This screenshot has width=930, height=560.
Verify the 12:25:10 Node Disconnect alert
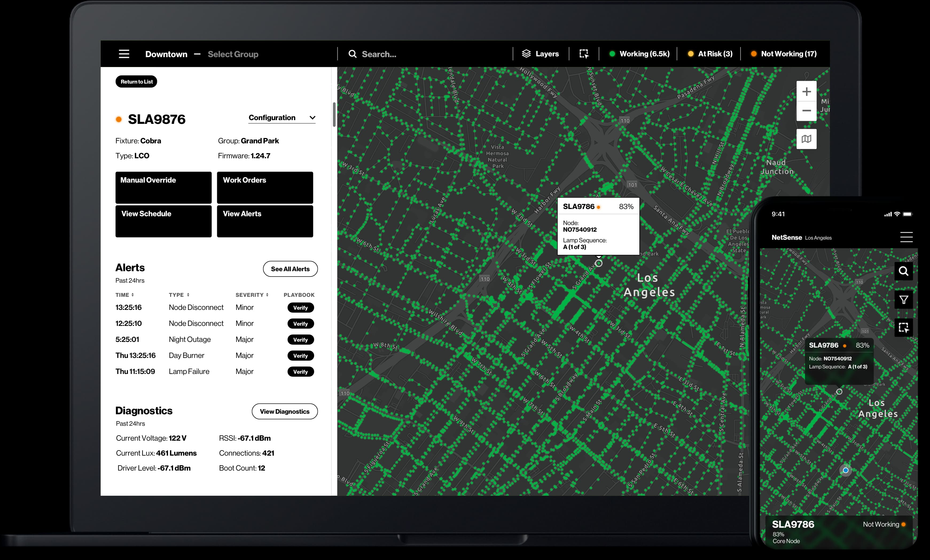[x=300, y=324]
